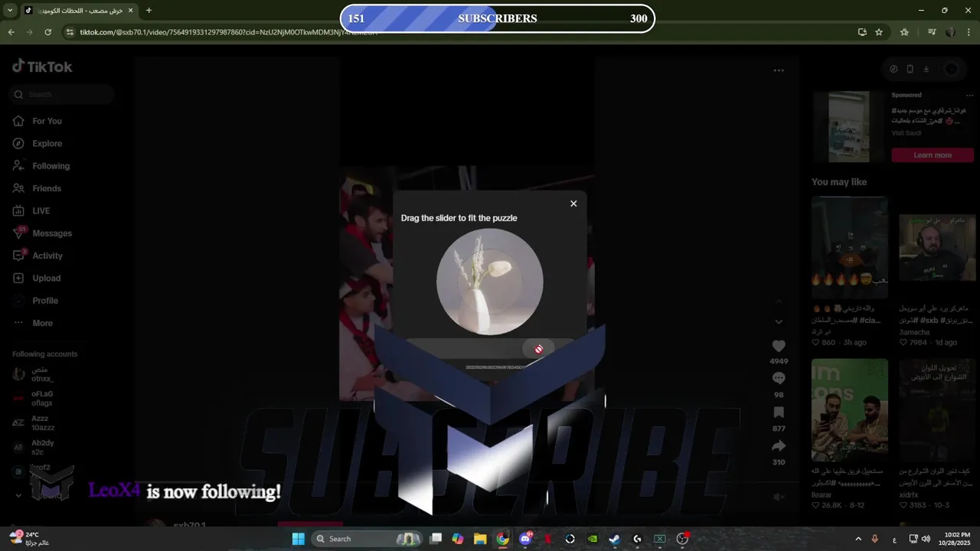Click the Learn more sponsored button
Screen dimensions: 980x551
tap(932, 155)
